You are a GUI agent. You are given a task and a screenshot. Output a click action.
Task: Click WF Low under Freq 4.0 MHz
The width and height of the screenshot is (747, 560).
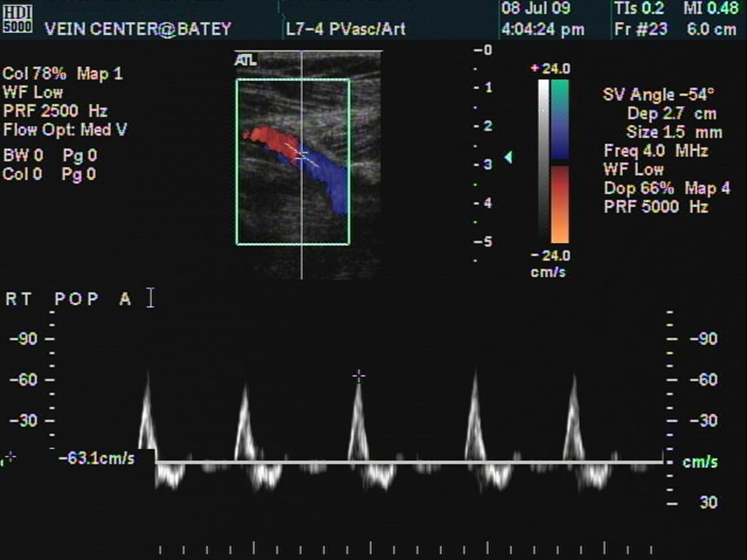coord(634,169)
